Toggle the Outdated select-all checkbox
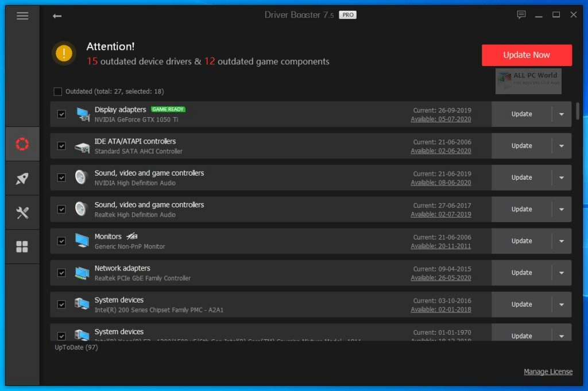588x391 pixels. (58, 91)
